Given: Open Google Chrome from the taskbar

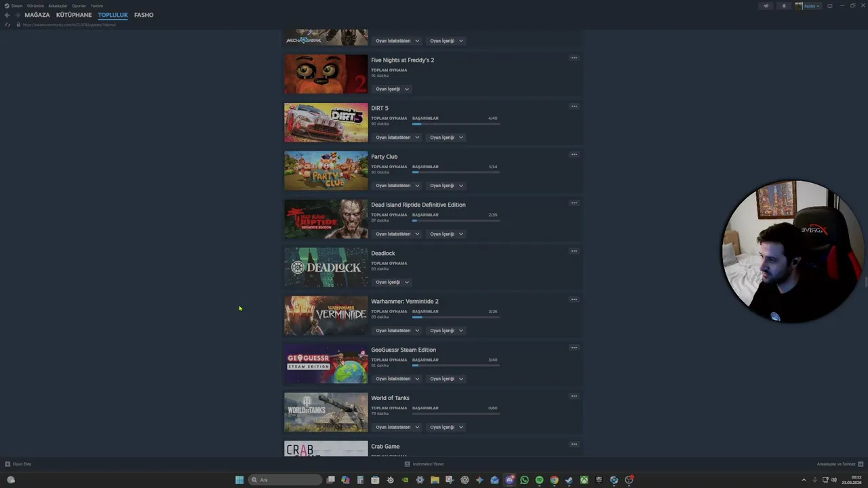Looking at the screenshot, I should [x=554, y=480].
